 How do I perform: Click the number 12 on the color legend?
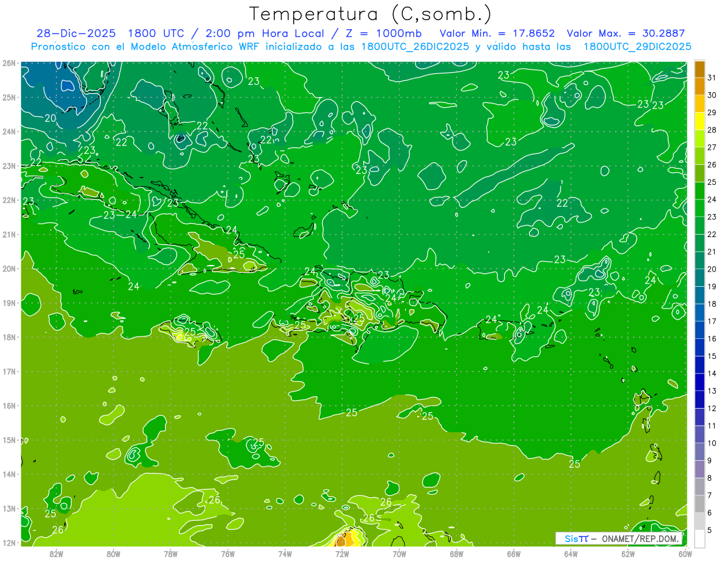click(712, 408)
